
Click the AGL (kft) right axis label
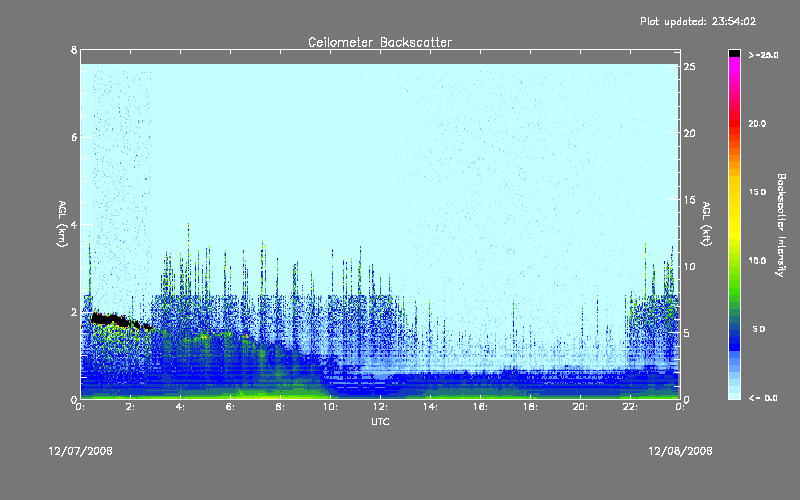706,224
